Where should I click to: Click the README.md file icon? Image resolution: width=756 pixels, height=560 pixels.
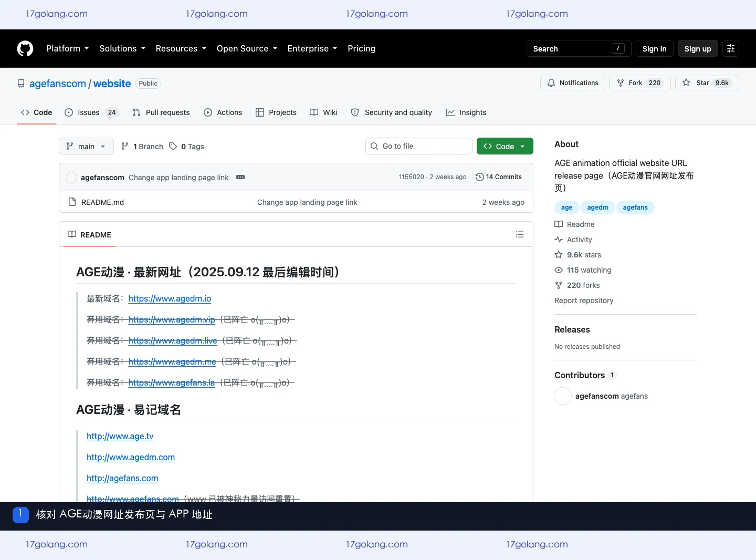click(72, 202)
